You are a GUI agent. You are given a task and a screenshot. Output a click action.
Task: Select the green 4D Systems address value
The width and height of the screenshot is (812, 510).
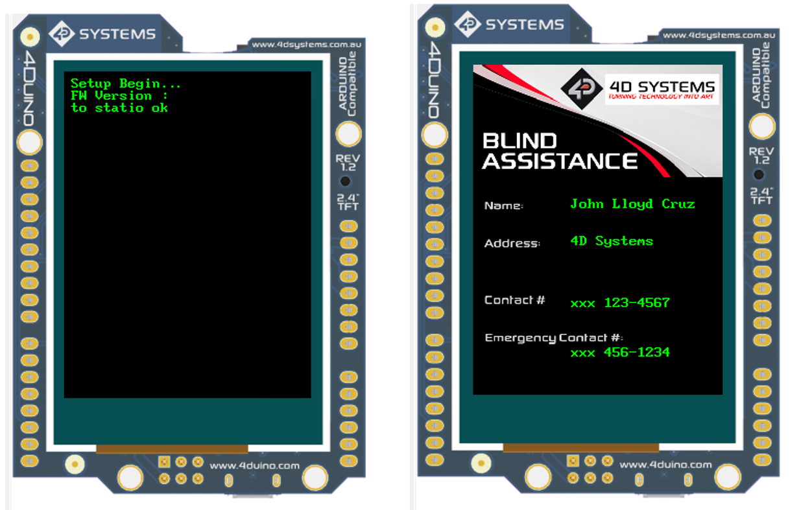612,241
